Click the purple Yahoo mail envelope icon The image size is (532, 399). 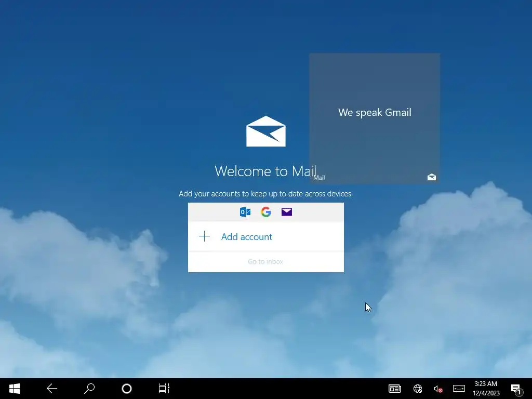[287, 212]
